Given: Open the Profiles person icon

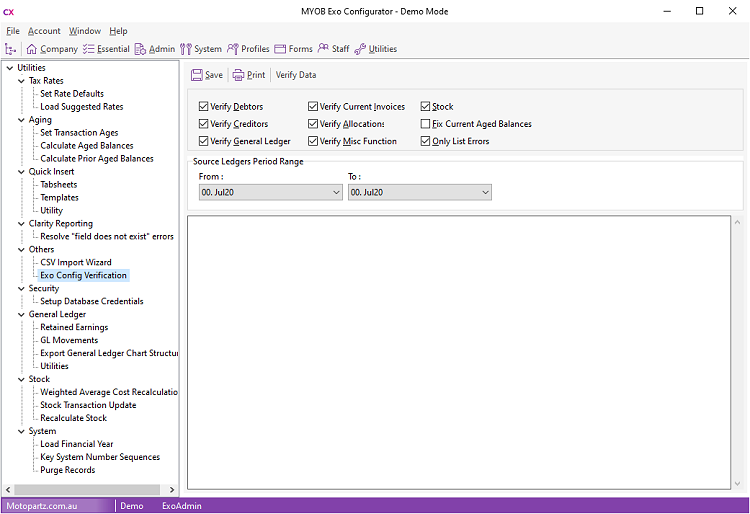Looking at the screenshot, I should [232, 49].
